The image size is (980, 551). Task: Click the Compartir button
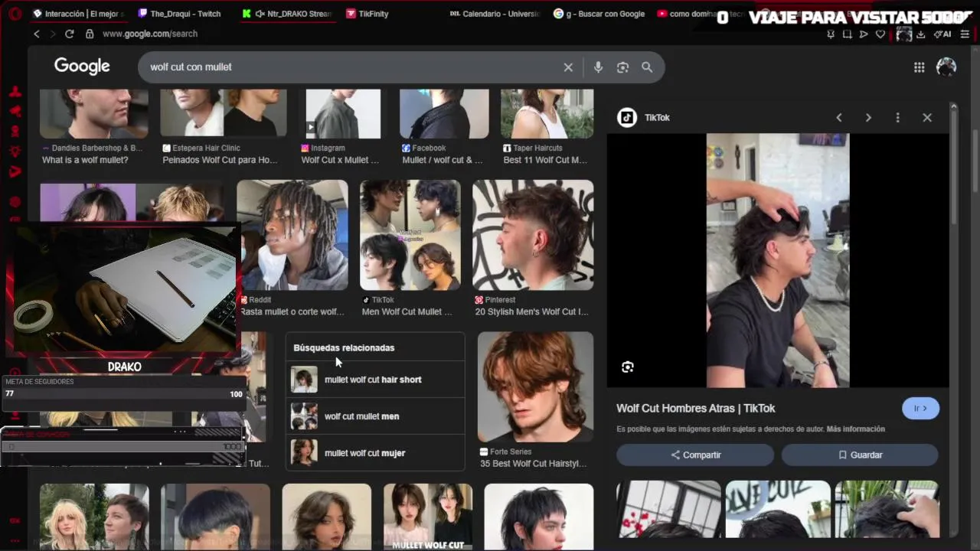click(695, 455)
